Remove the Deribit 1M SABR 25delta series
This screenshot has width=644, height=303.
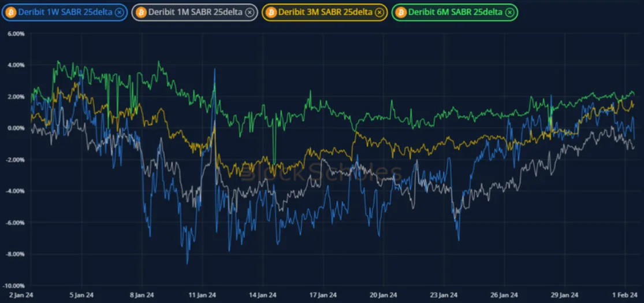click(x=249, y=12)
